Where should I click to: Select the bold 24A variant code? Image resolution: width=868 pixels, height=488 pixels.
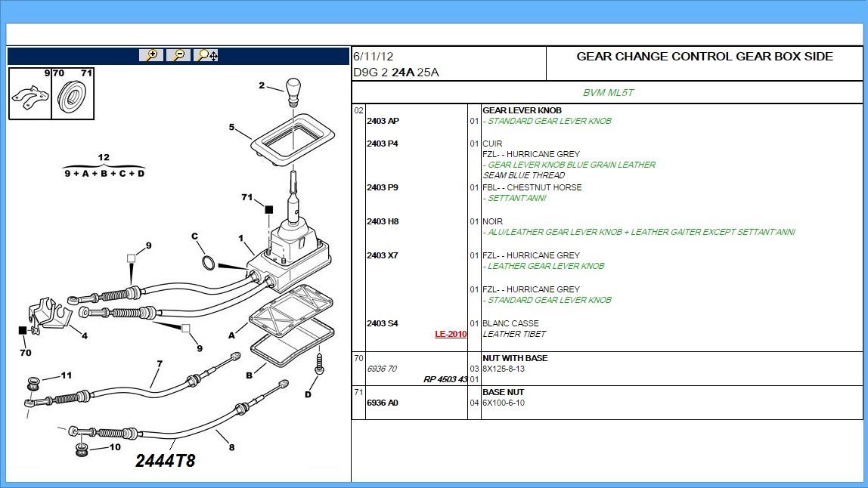[x=403, y=73]
